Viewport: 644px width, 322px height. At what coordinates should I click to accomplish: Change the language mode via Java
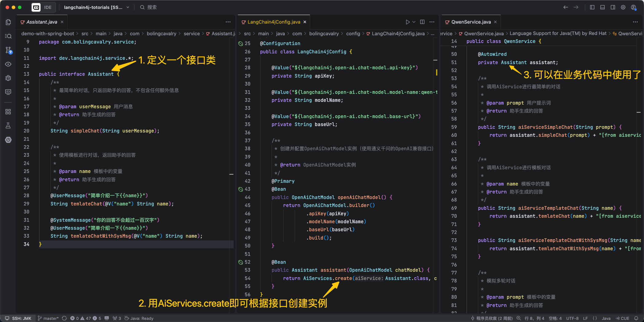pyautogui.click(x=606, y=318)
